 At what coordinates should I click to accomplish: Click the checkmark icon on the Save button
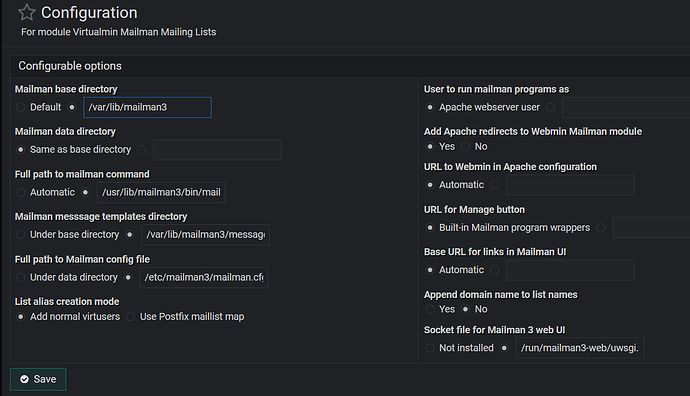coord(25,379)
